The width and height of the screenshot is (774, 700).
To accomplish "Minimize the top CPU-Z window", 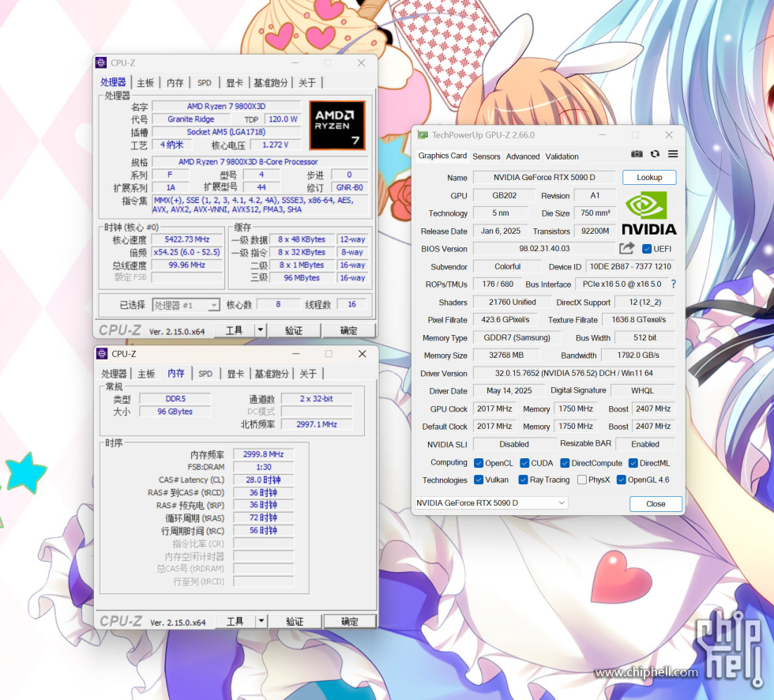I will (295, 62).
